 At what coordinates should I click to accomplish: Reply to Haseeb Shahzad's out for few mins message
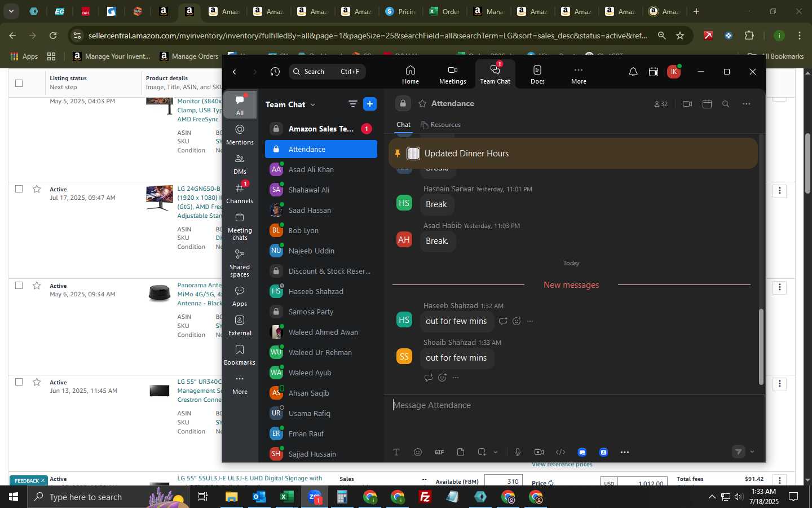point(503,321)
